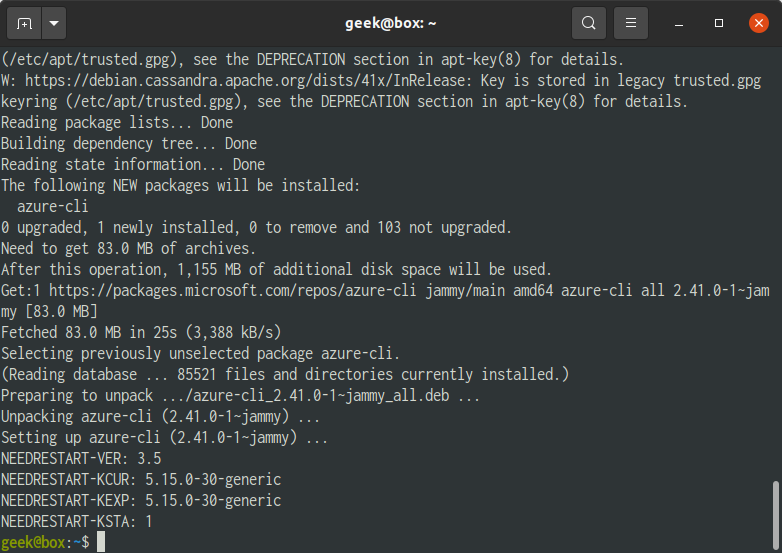Click the vertical scrollbar thumb
782x553 pixels.
(775, 514)
